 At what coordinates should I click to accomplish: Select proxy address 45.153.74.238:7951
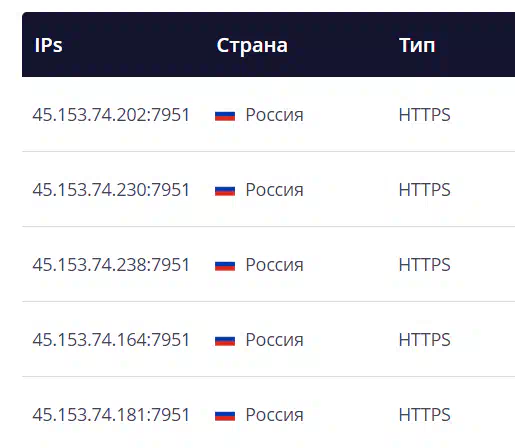point(111,265)
